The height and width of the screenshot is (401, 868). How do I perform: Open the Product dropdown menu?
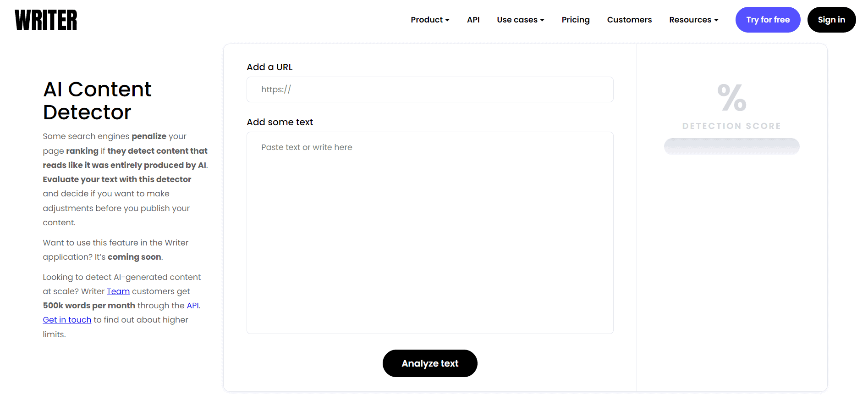[x=430, y=20]
